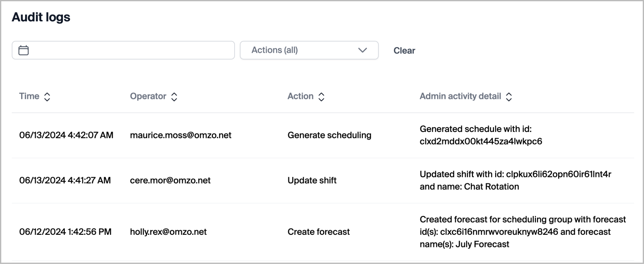Click the Generate scheduling action entry
This screenshot has height=264, width=644.
tap(329, 135)
